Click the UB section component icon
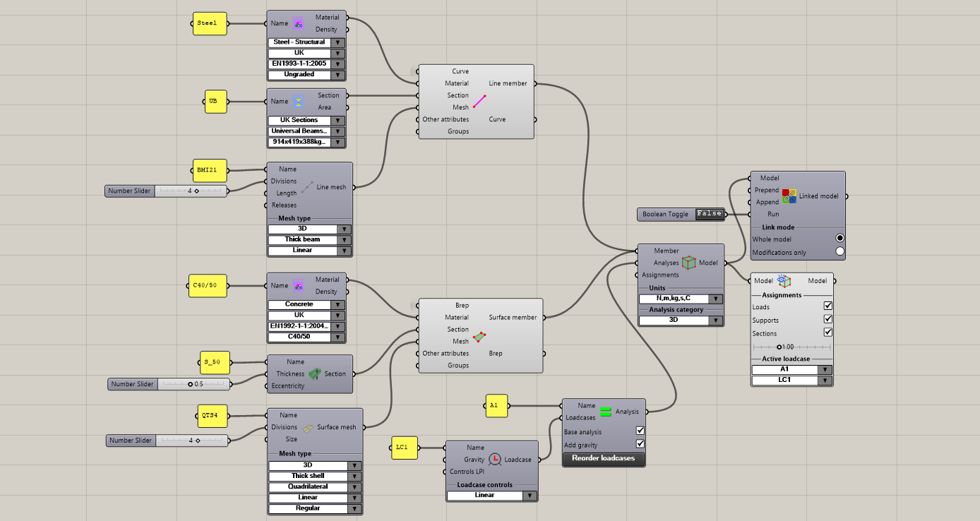The width and height of the screenshot is (980, 521). point(299,102)
